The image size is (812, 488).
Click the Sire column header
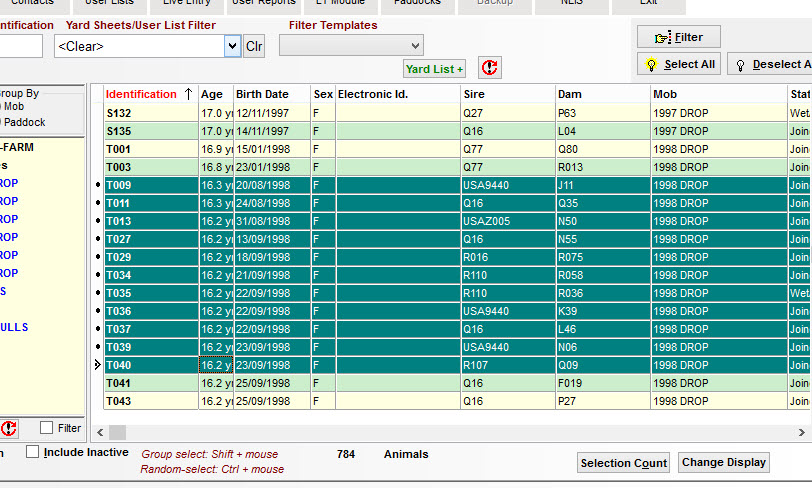click(x=508, y=94)
